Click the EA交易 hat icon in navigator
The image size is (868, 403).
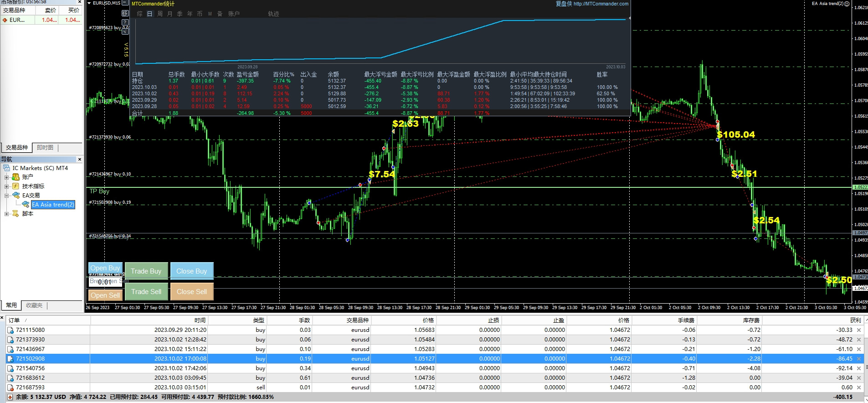16,195
